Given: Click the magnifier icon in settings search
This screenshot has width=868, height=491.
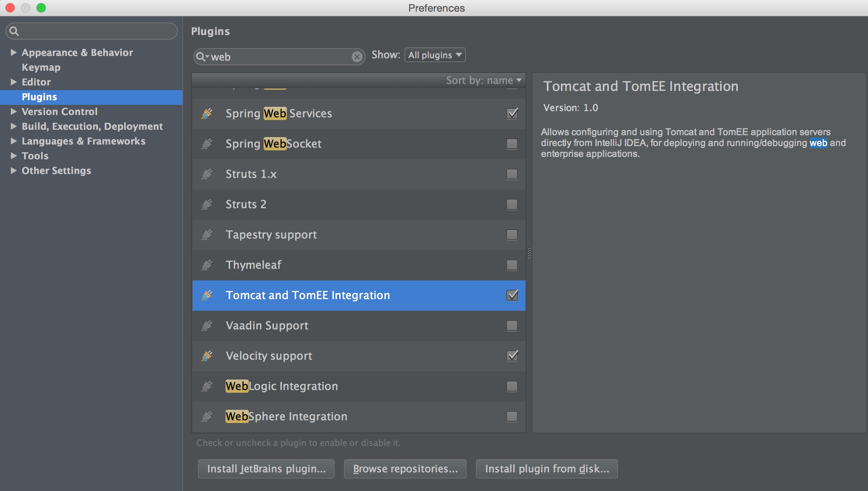Looking at the screenshot, I should tap(14, 31).
